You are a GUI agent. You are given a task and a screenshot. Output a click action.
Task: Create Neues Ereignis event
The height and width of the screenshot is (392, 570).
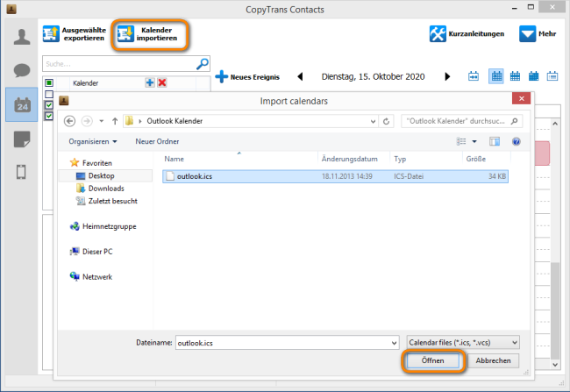247,76
